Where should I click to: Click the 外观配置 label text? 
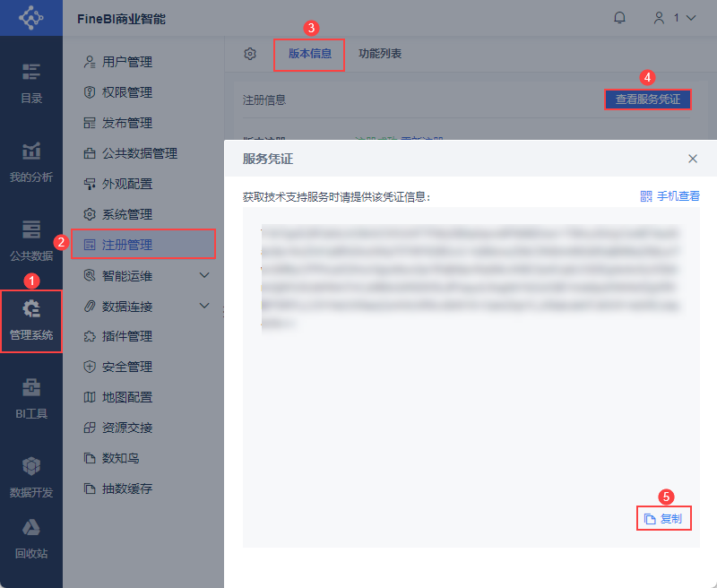(x=127, y=184)
